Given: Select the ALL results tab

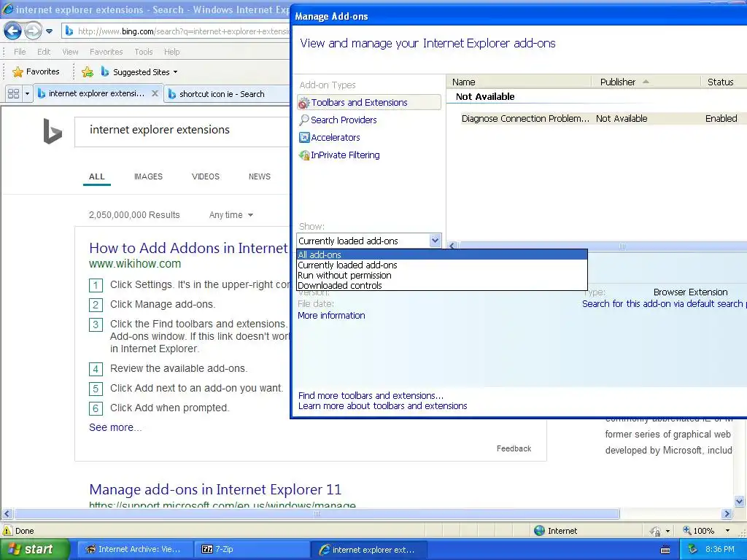Looking at the screenshot, I should point(97,176).
